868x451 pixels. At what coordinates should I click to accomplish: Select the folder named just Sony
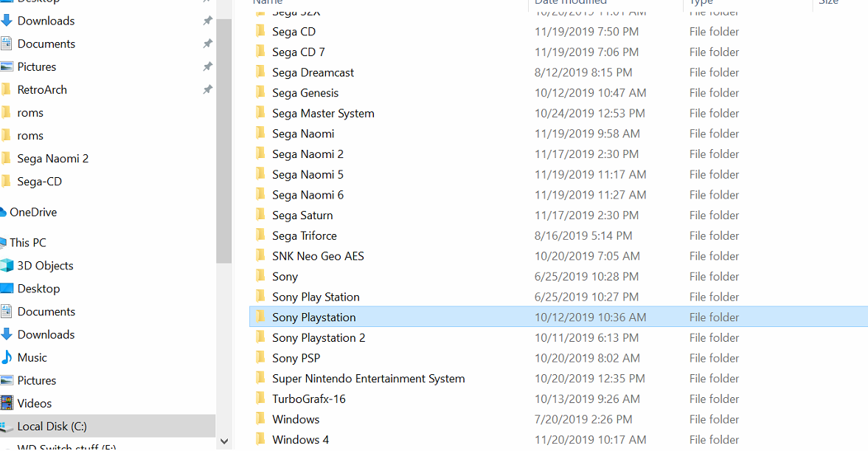tap(285, 277)
